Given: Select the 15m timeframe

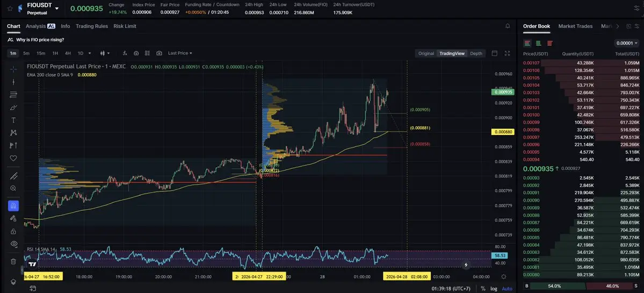Looking at the screenshot, I should pyautogui.click(x=41, y=53).
